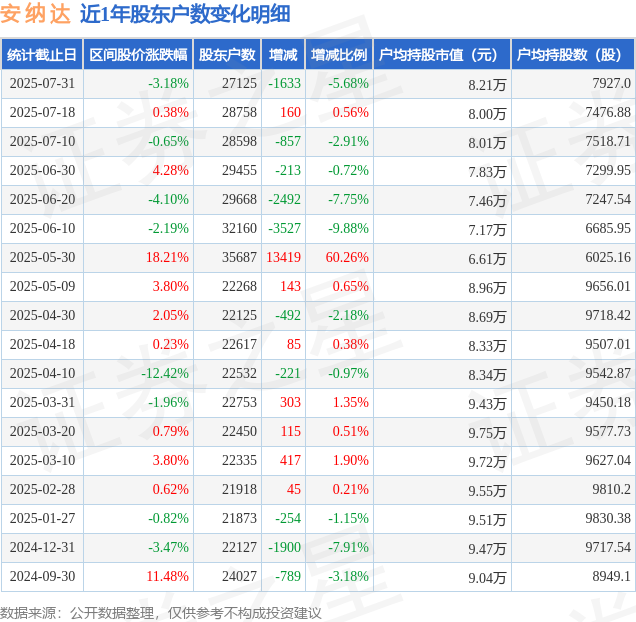This screenshot has height=622, width=636.
Task: Click change value -1900
Action: click(x=284, y=547)
